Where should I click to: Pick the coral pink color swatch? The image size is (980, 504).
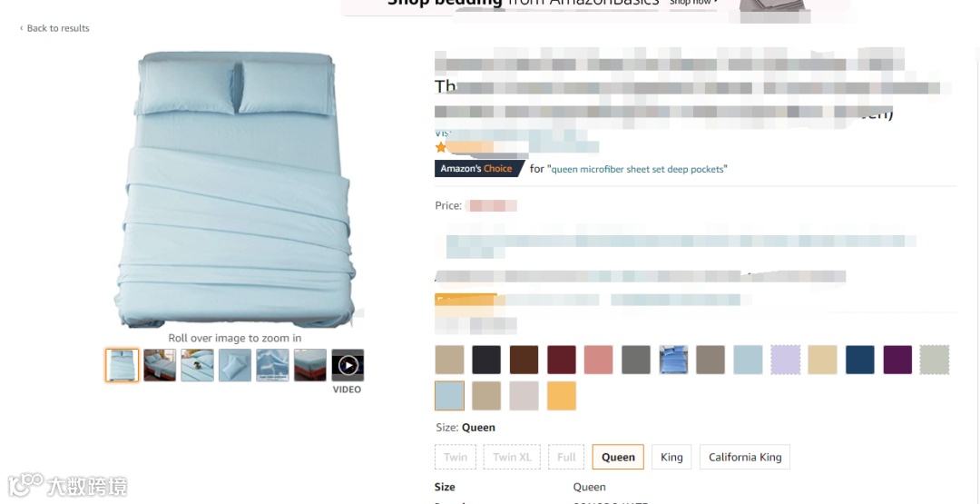tap(599, 360)
